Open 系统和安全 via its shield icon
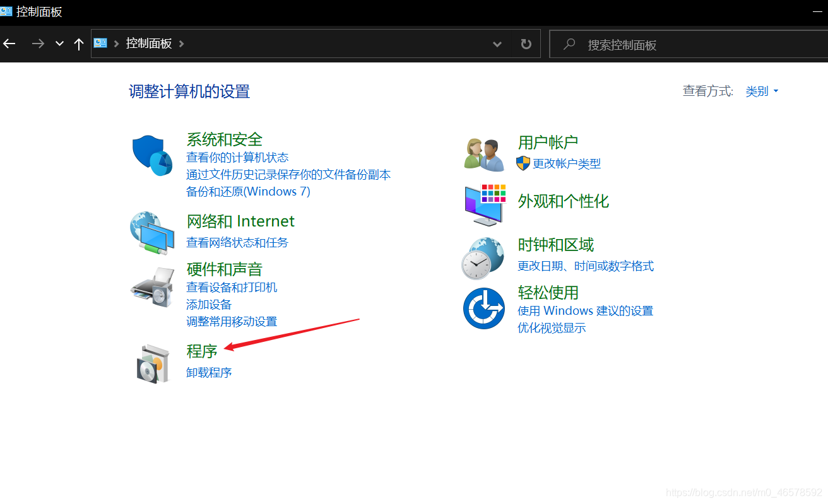The image size is (828, 504). 152,154
